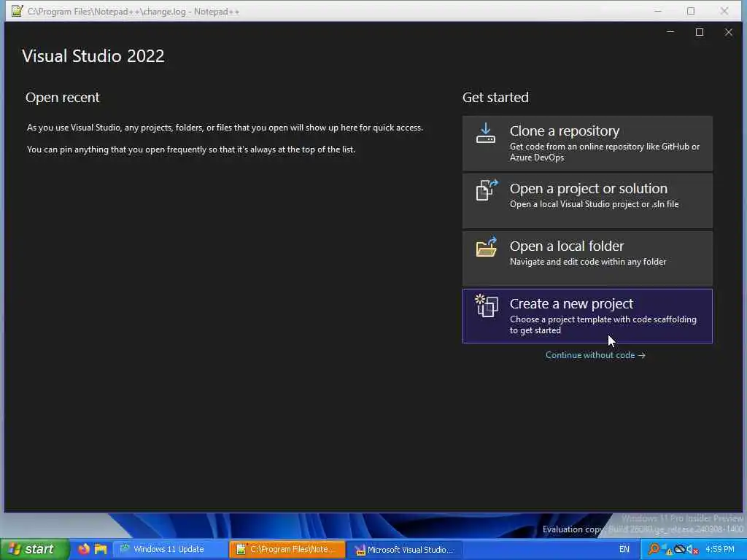Image resolution: width=747 pixels, height=560 pixels.
Task: Launch Firefox from the quick launch bar
Action: [x=84, y=549]
